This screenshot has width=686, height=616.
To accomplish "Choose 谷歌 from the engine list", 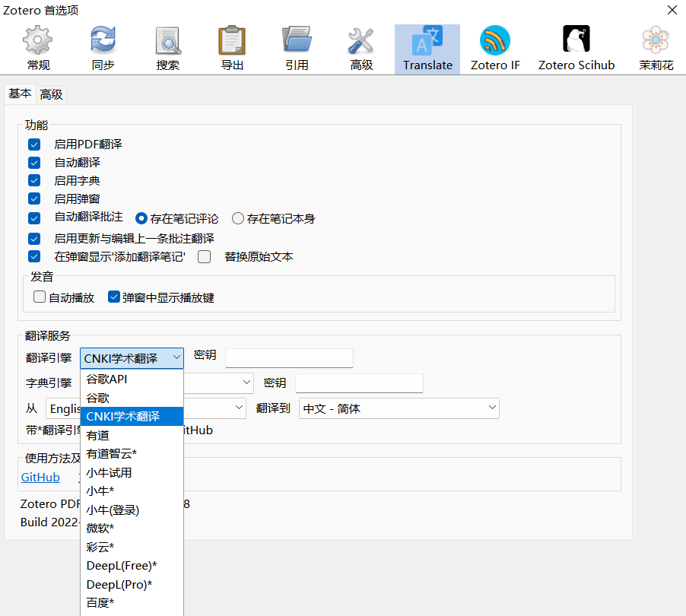I will pos(132,398).
